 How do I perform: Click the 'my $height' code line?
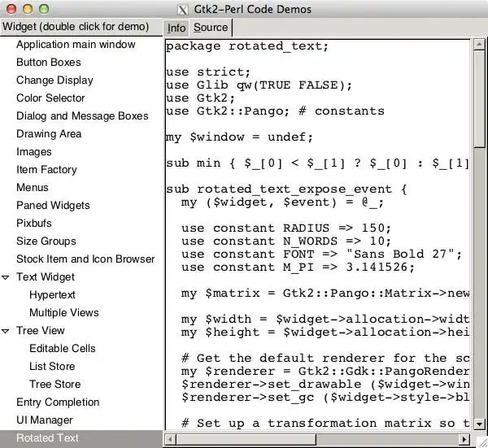click(x=325, y=333)
